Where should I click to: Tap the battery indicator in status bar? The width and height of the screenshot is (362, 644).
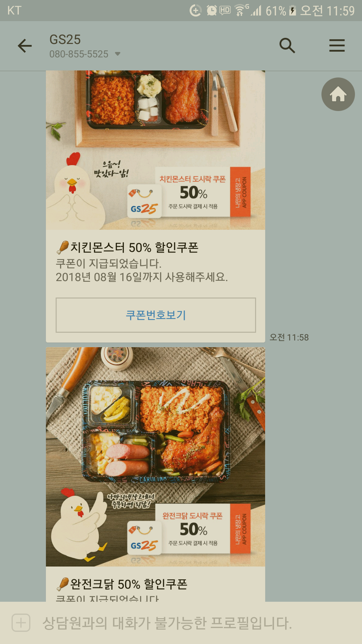coord(293,11)
